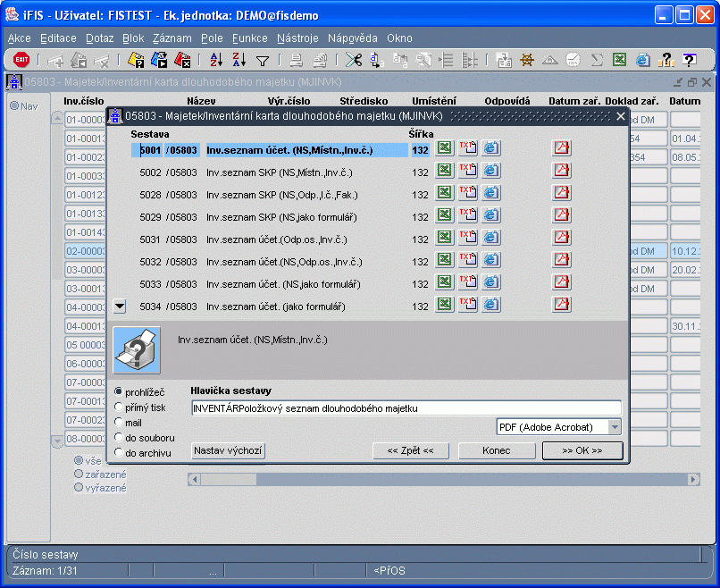Viewport: 720px width, 588px height.
Task: Open the Akce menu
Action: pyautogui.click(x=20, y=38)
